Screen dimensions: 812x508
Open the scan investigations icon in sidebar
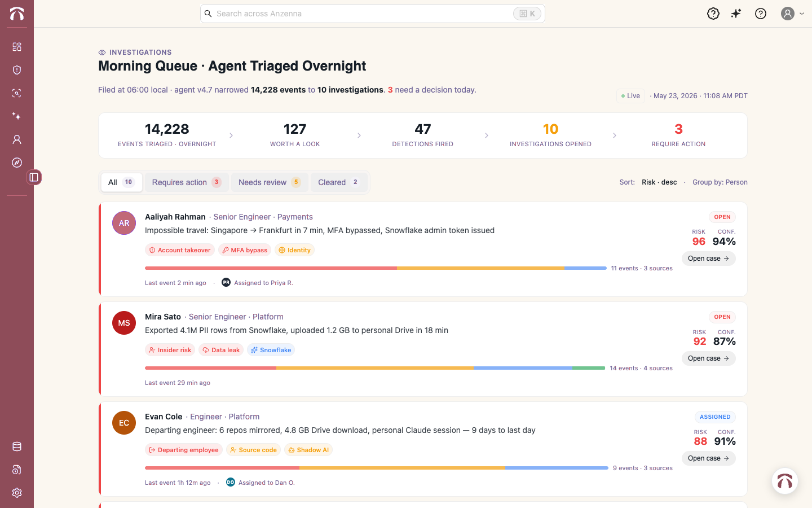17,93
